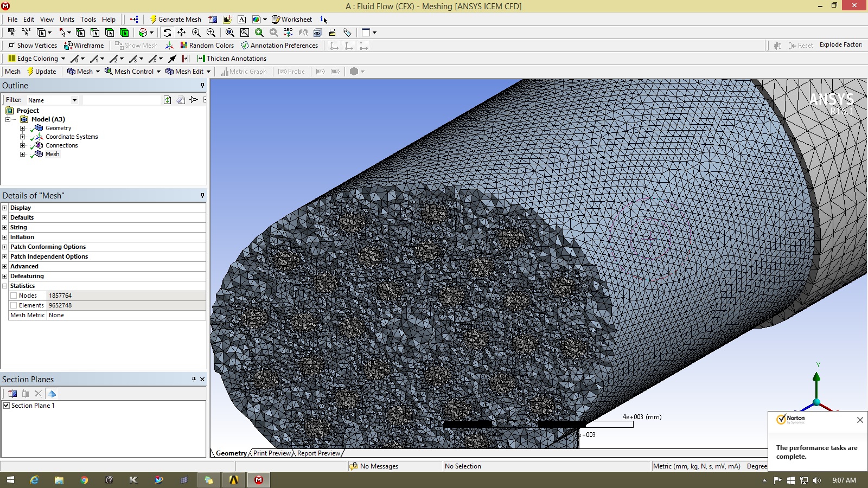Select the Mesh item in Outline tree

coord(52,154)
